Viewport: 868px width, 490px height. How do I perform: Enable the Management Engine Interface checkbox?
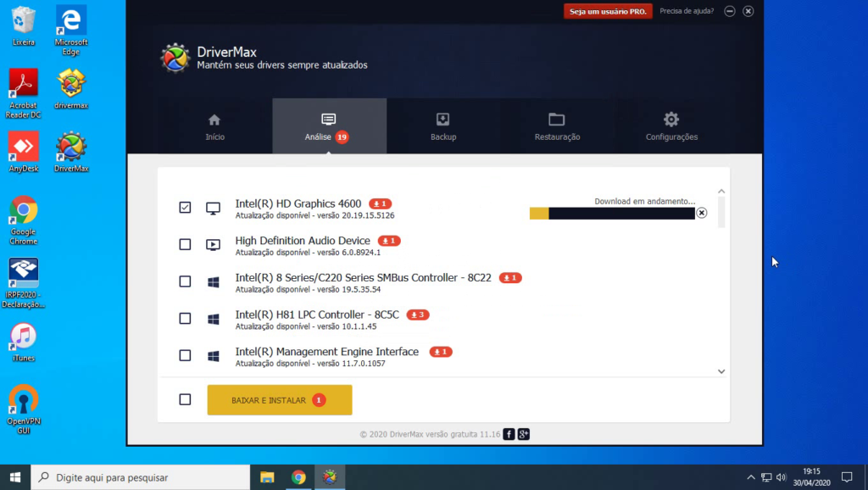coord(185,355)
